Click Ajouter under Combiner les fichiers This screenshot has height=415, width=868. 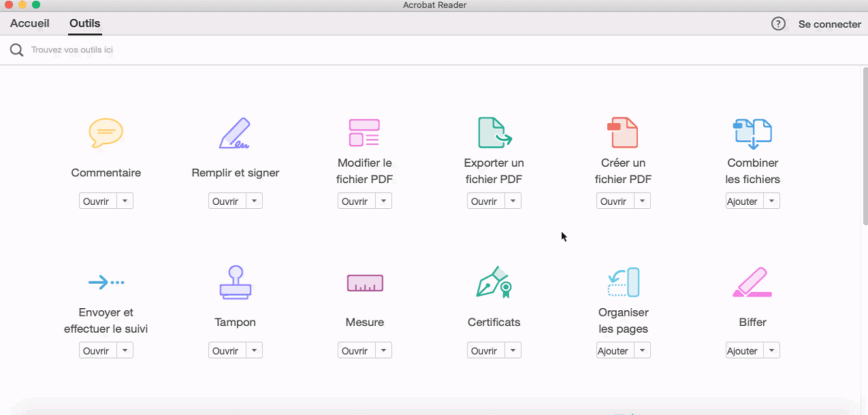[x=745, y=201]
